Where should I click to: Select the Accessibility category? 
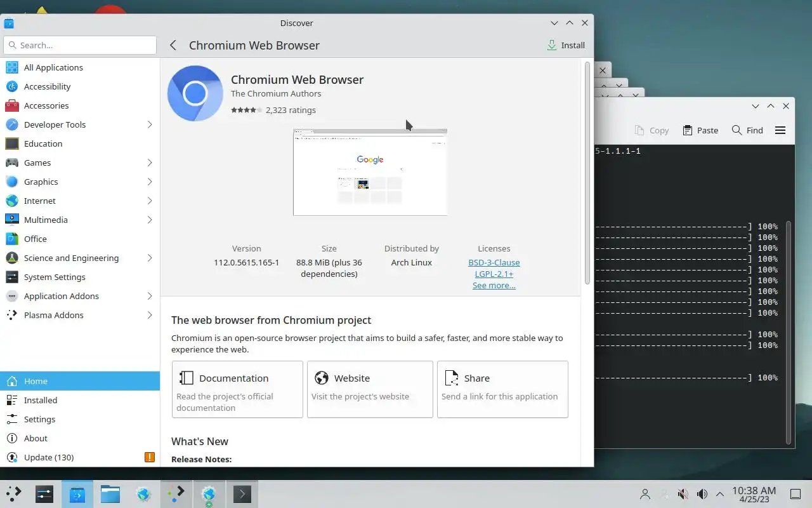[x=80, y=86]
